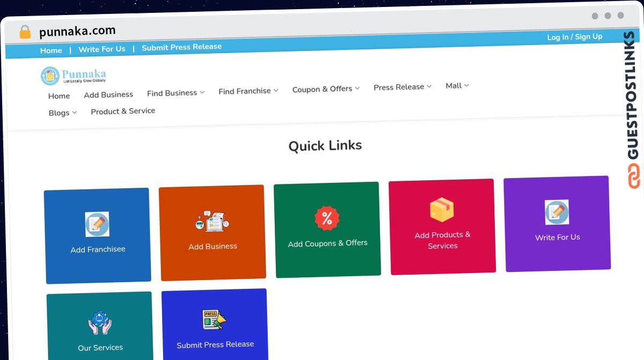Open Product & Service menu item
The image size is (644, 360).
tap(123, 111)
